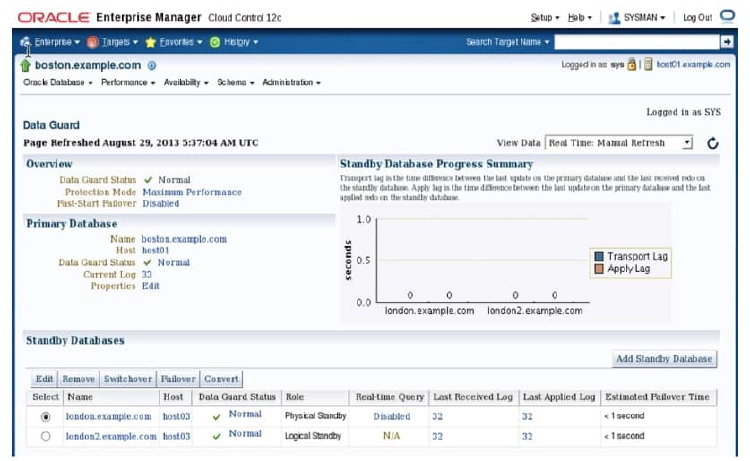
Task: Click the Primary Database status checkmark
Action: [147, 263]
